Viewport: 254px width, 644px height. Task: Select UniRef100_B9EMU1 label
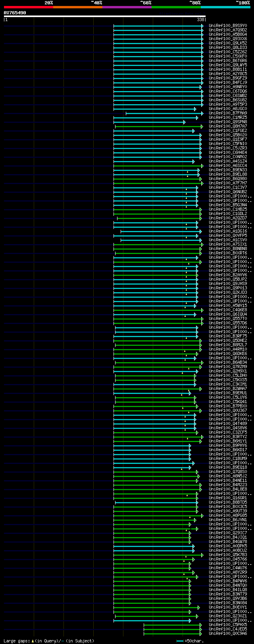[x=228, y=393]
